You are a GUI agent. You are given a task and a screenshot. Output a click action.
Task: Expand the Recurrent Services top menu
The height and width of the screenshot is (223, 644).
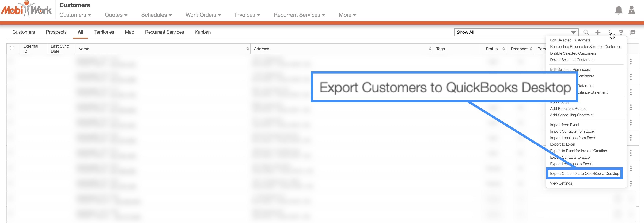pyautogui.click(x=299, y=15)
